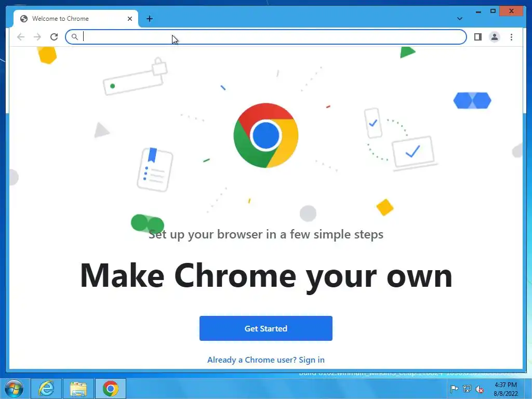This screenshot has height=399, width=532.
Task: Open Action Center flag icon
Action: [454, 389]
